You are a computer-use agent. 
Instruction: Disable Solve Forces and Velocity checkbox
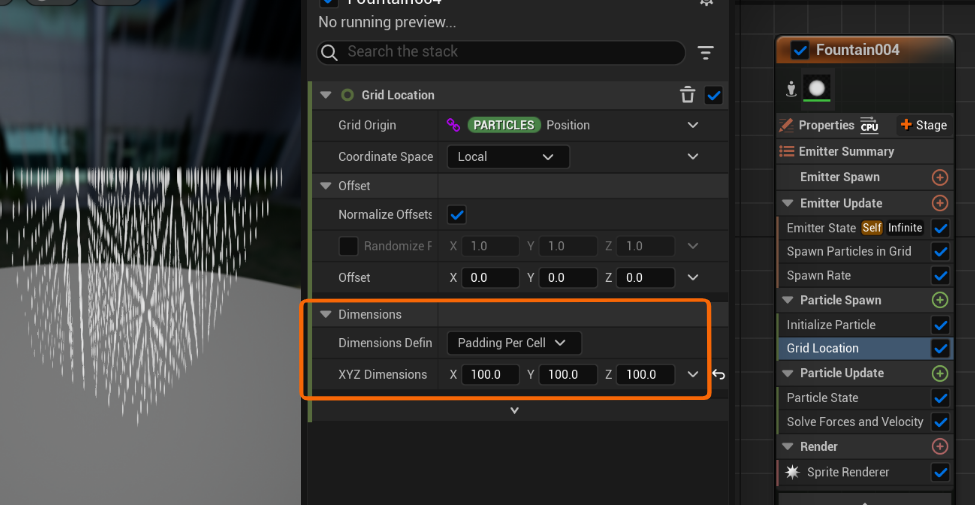coord(940,422)
